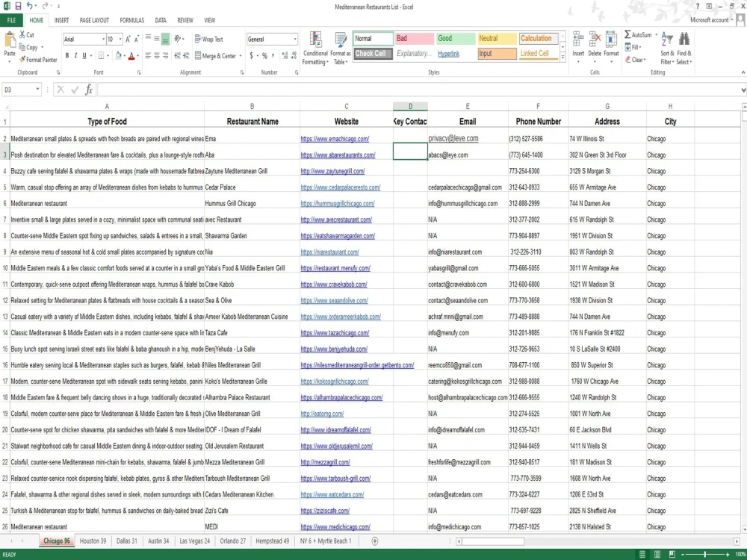Open the Arial font name dropdown
This screenshot has height=560, width=747.
pos(103,39)
